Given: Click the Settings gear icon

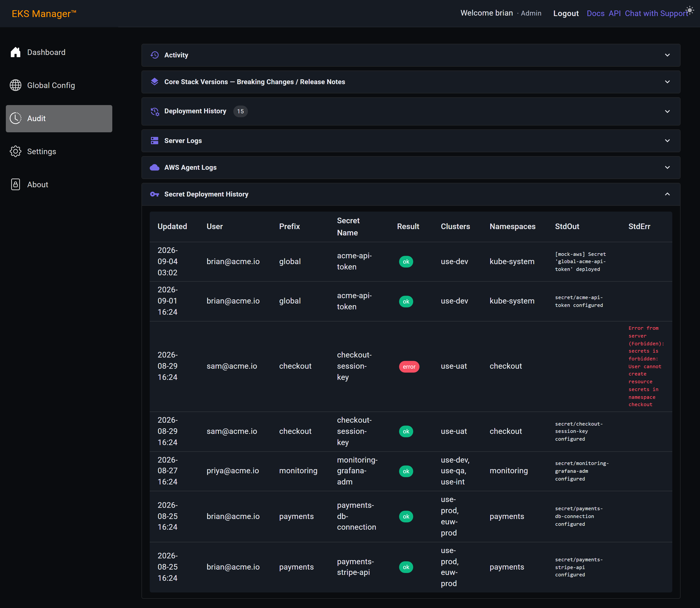Looking at the screenshot, I should pyautogui.click(x=16, y=151).
